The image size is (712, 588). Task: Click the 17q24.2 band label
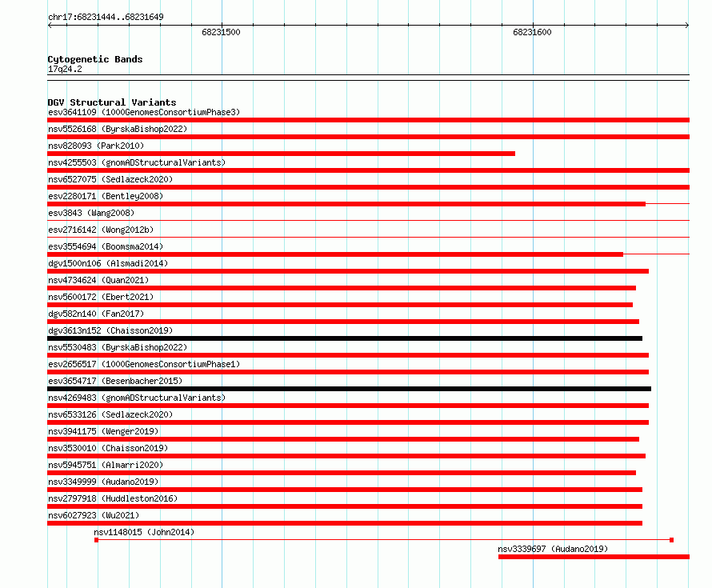point(65,69)
